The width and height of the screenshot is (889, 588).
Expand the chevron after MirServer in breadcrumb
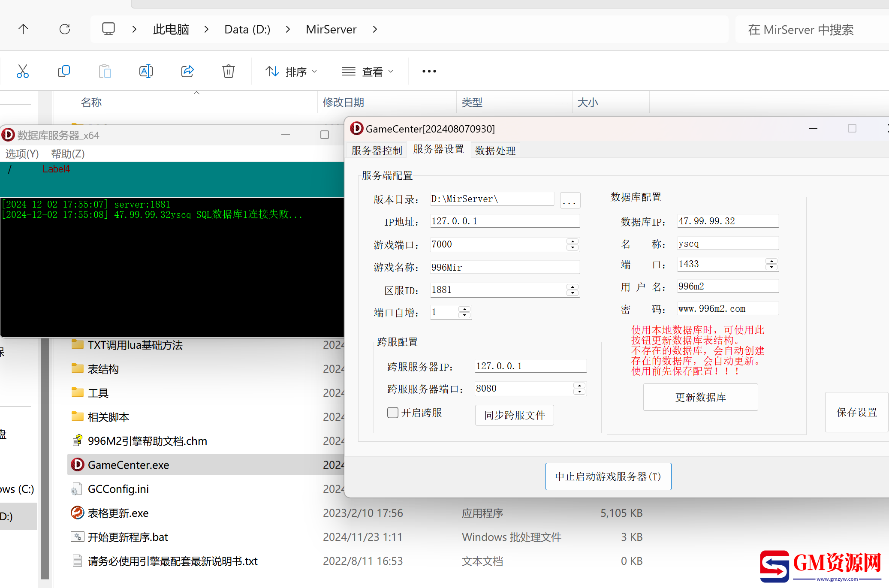tap(375, 29)
